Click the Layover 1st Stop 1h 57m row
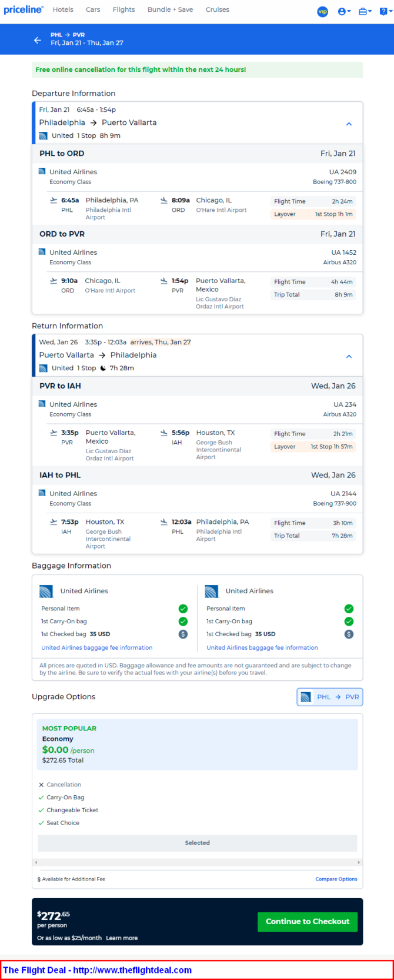This screenshot has width=394, height=980. click(313, 447)
